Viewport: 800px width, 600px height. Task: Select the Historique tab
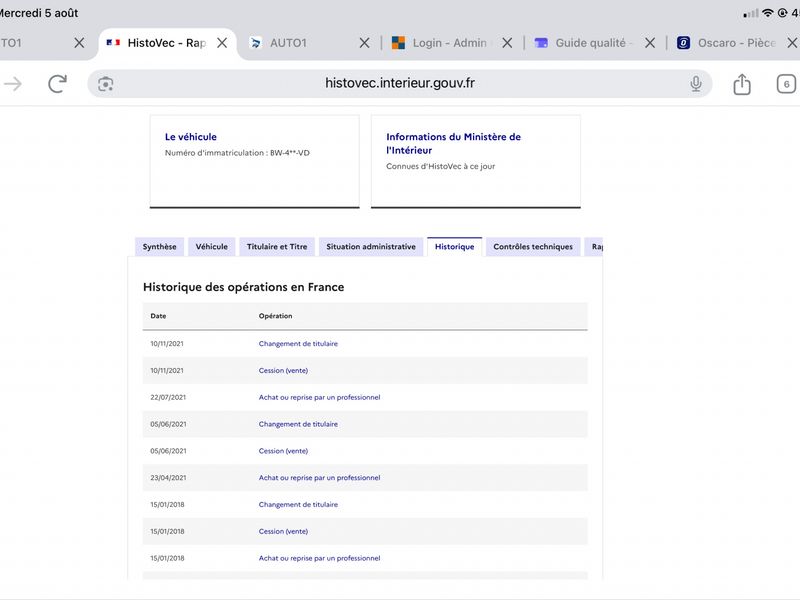click(x=455, y=246)
